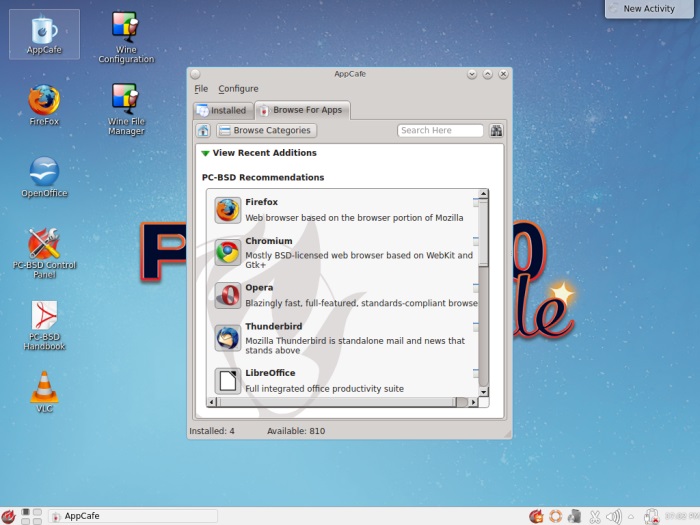Screen dimensions: 700x525
Task: Click the AppCafe home icon button
Action: pos(203,130)
